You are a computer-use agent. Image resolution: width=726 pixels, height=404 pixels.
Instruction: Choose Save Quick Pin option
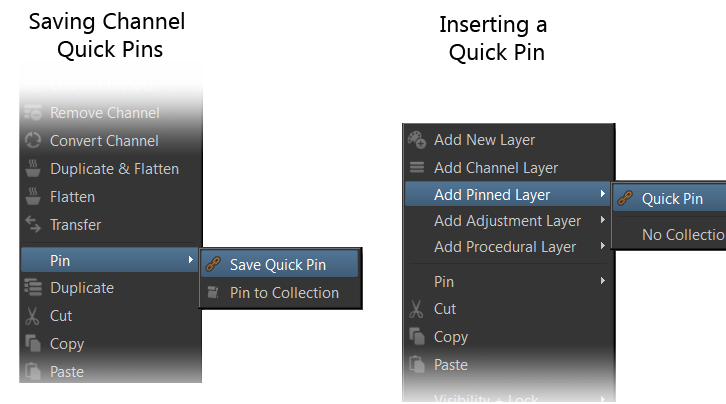point(278,265)
